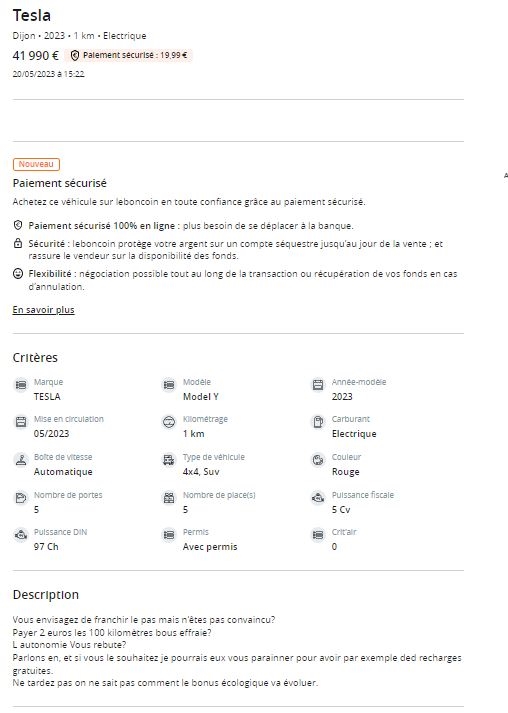This screenshot has width=508, height=713.
Task: Click the Couleur palette icon
Action: click(x=318, y=460)
